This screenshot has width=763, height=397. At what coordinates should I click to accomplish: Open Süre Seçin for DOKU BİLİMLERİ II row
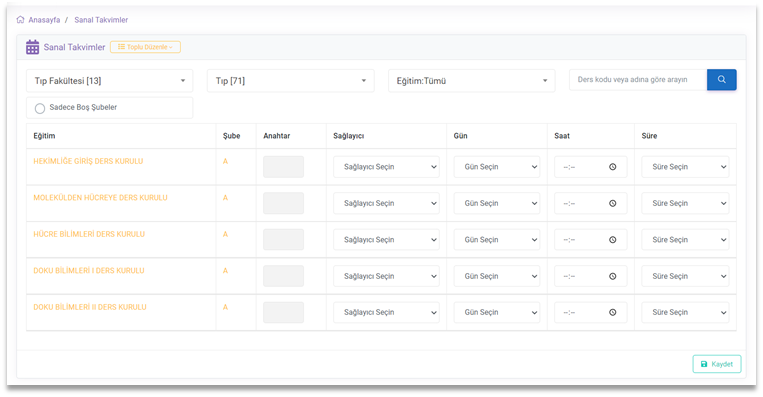[685, 312]
